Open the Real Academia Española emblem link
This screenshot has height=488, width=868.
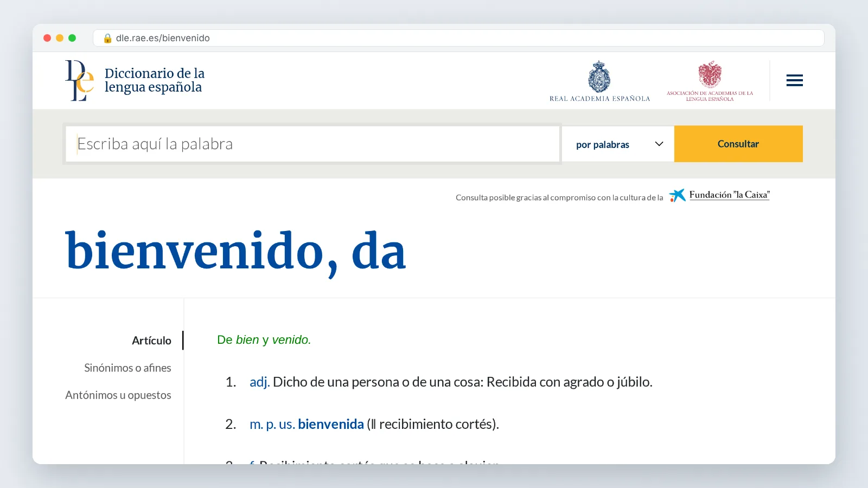599,81
